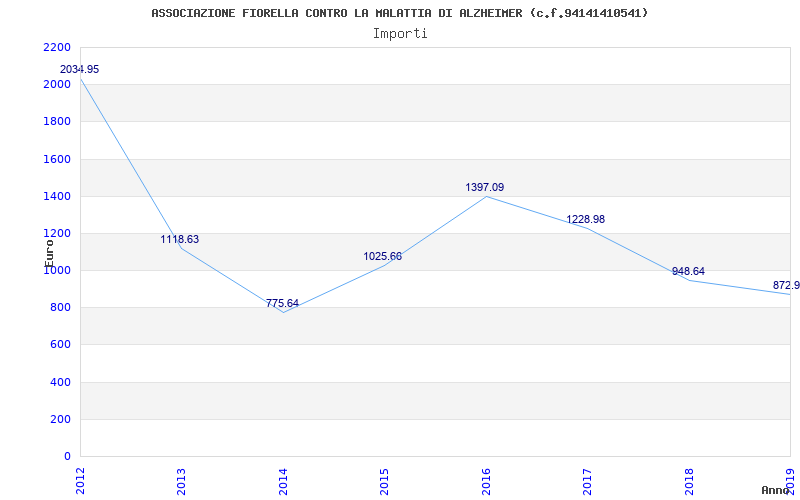Select the 948.64 data label
This screenshot has height=500, width=800.
688,271
